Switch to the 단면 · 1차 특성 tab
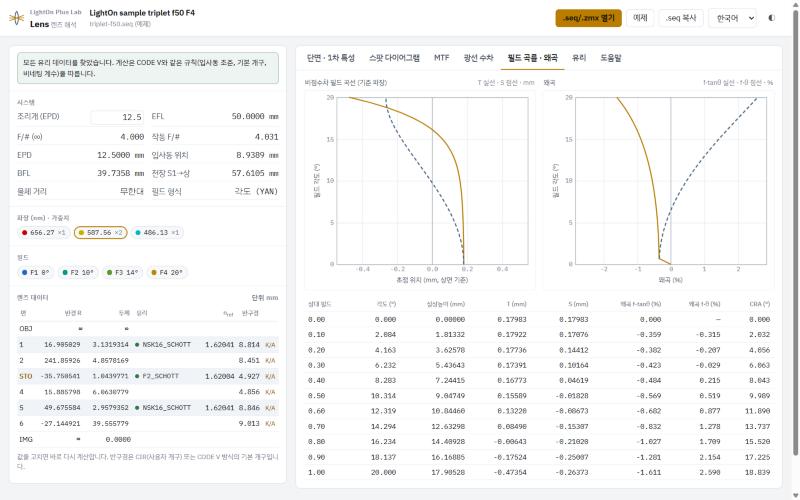The height and width of the screenshot is (500, 800). coord(331,58)
